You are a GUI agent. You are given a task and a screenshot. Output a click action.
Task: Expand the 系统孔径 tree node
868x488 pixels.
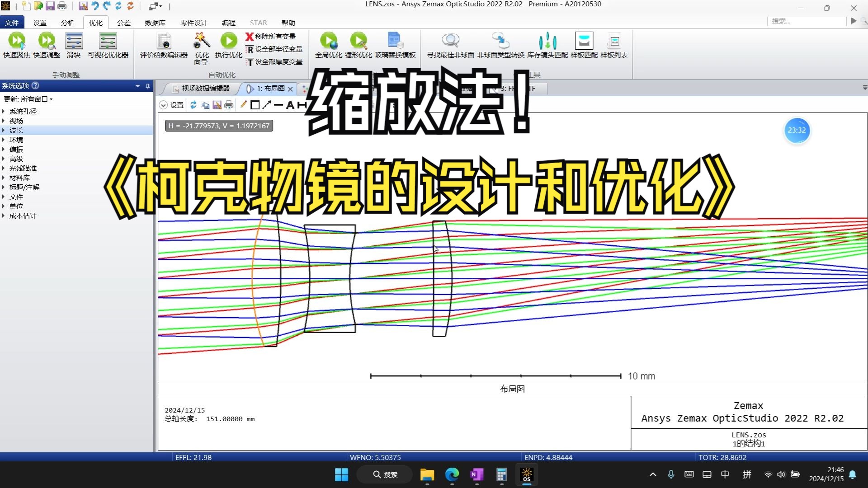point(4,111)
